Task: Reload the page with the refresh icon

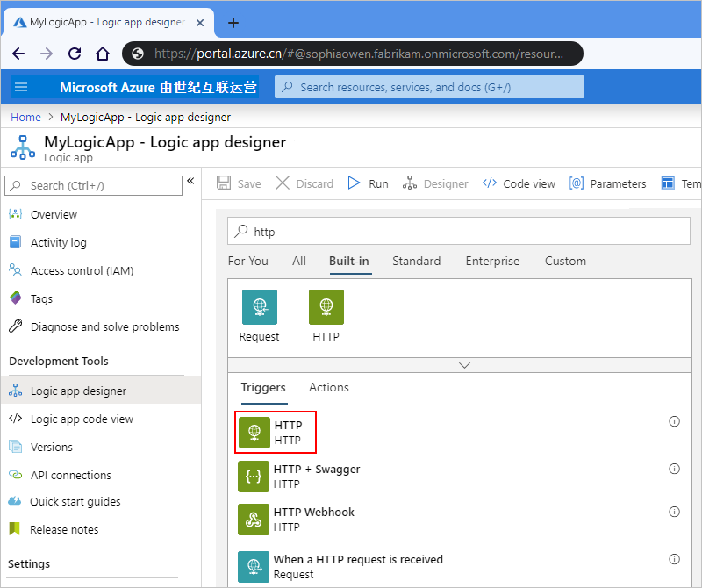Action: 75,54
